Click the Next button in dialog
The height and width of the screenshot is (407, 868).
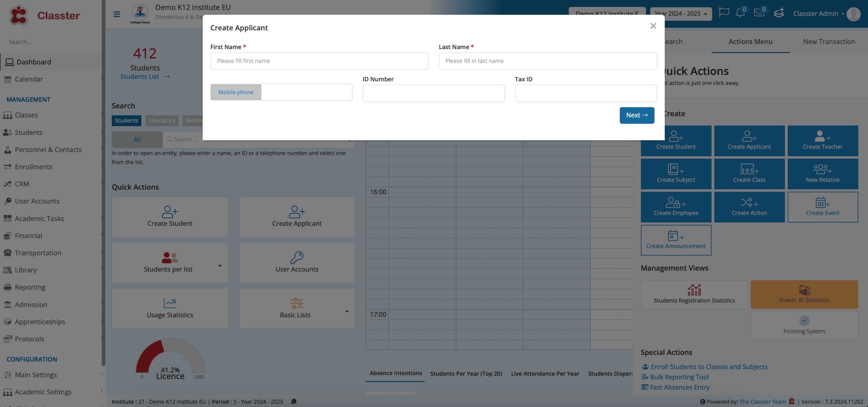[x=637, y=115]
